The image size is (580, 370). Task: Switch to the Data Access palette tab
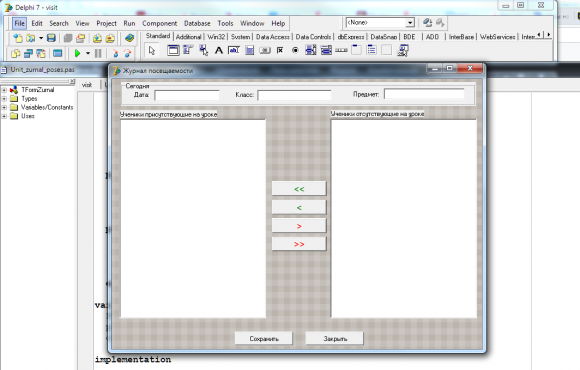273,37
